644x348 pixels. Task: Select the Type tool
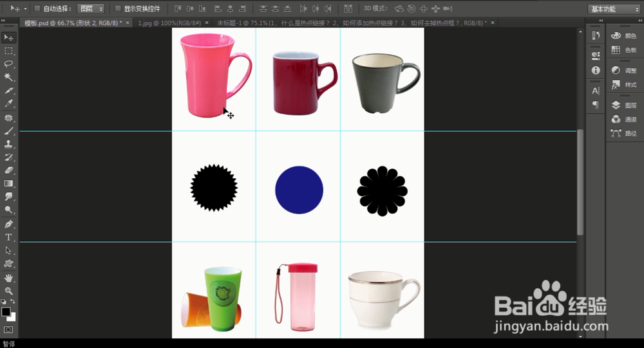pos(8,237)
